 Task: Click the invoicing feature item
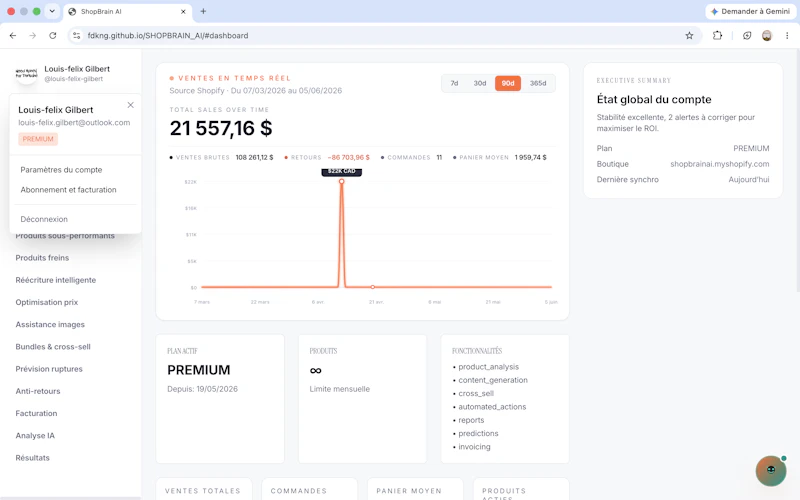[x=474, y=446]
